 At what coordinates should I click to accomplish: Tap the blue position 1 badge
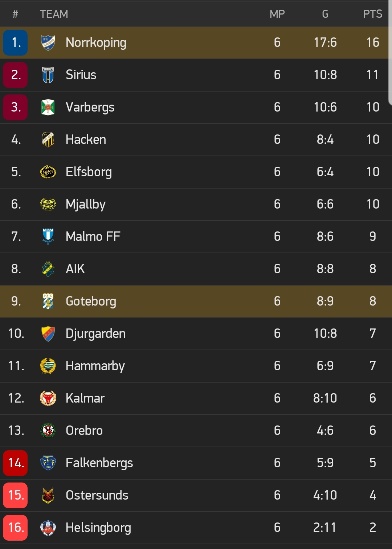(x=15, y=43)
